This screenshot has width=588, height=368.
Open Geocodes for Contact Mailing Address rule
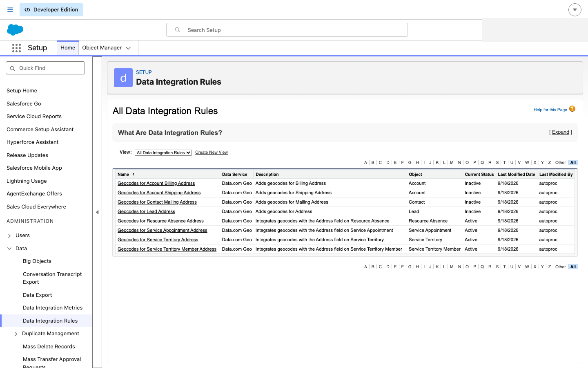point(157,202)
